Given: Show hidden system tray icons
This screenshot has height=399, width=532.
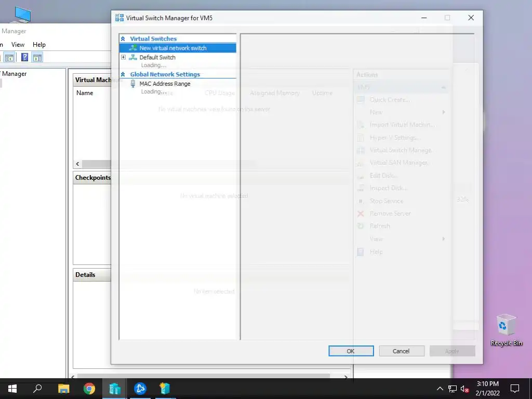Looking at the screenshot, I should [x=440, y=389].
